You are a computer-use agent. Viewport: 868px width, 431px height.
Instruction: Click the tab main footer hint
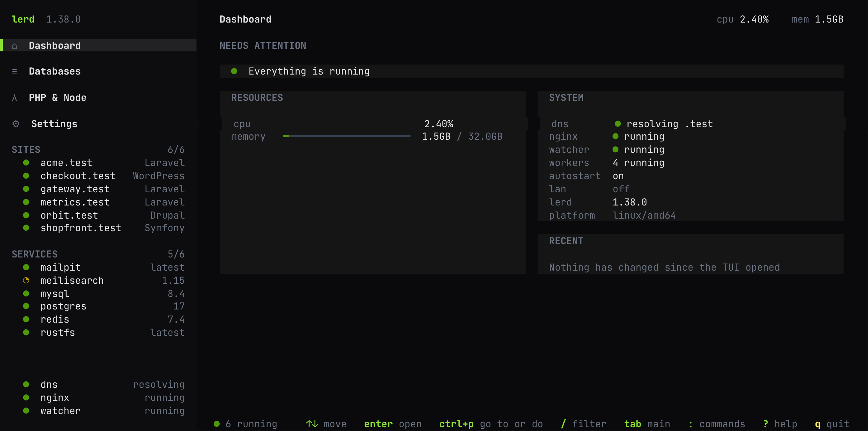(647, 423)
